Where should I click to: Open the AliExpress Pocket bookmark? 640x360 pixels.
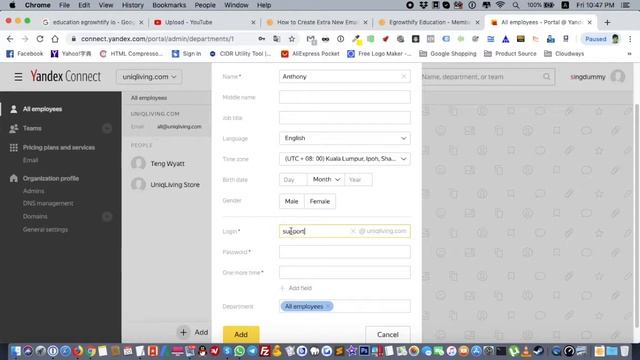coord(310,53)
